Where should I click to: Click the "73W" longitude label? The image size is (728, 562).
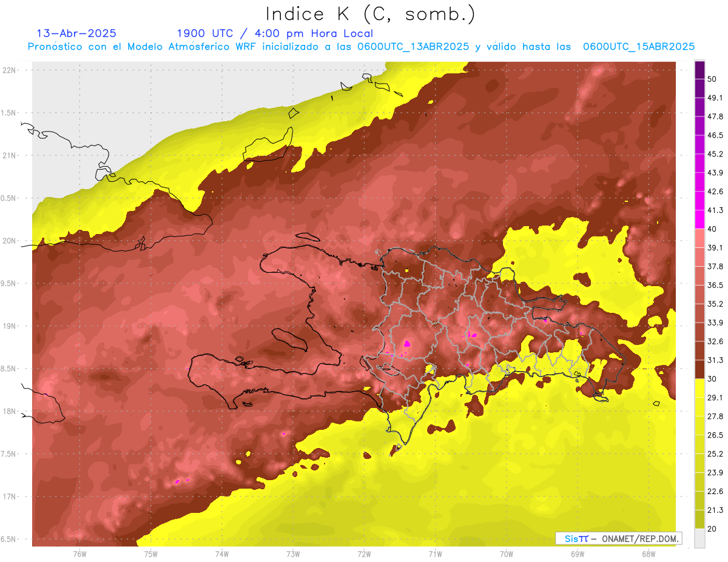point(292,554)
